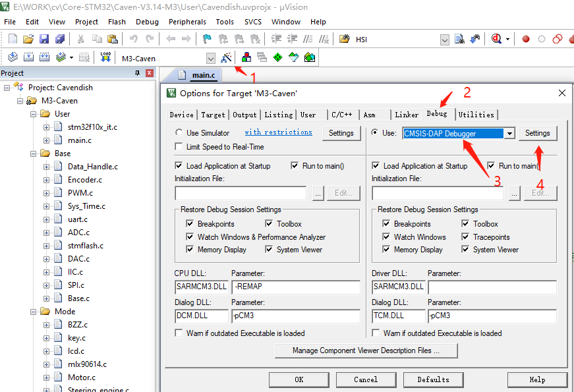Image resolution: width=574 pixels, height=392 pixels.
Task: Click Manage Project Items colored blocks icon
Action: [x=246, y=57]
